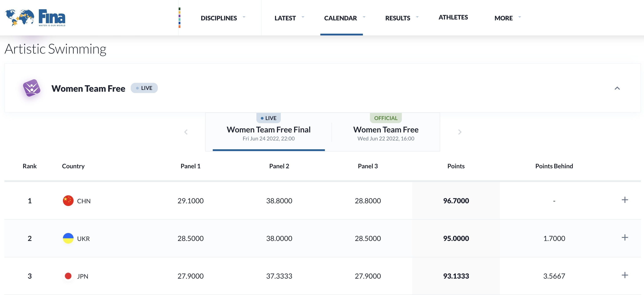Image resolution: width=644 pixels, height=295 pixels.
Task: Click the China flag icon
Action: [x=68, y=201]
